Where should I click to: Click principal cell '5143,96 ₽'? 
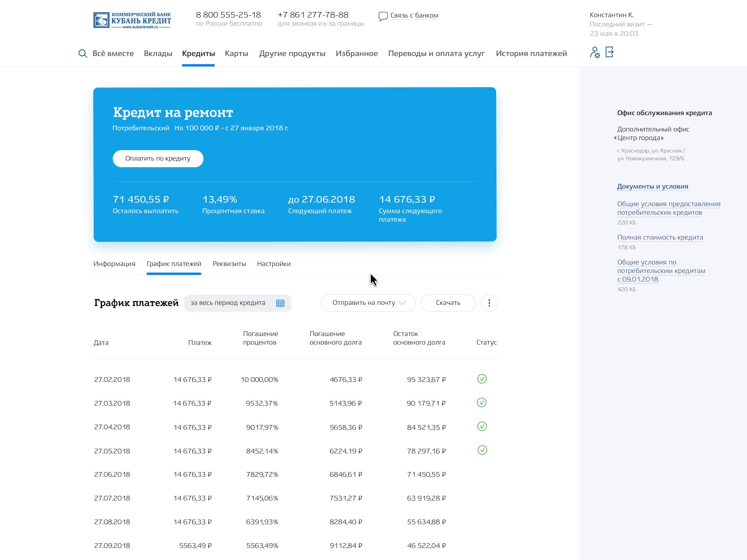point(345,403)
